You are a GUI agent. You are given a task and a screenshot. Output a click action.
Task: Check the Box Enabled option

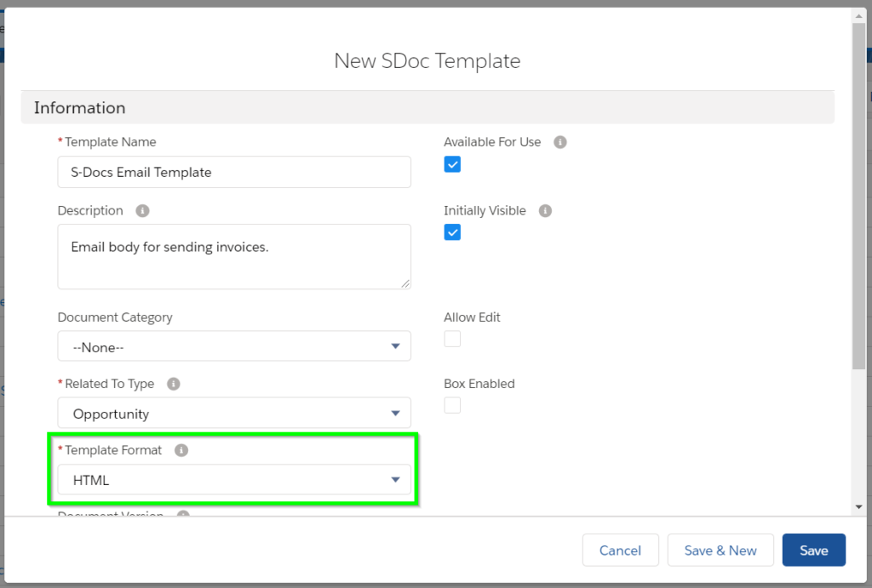(452, 405)
